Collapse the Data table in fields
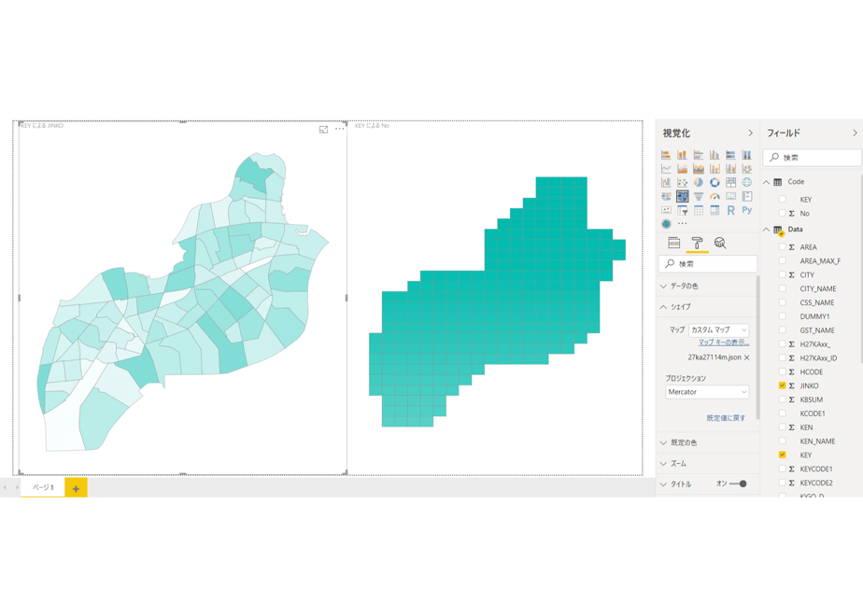The width and height of the screenshot is (863, 616). pos(766,230)
